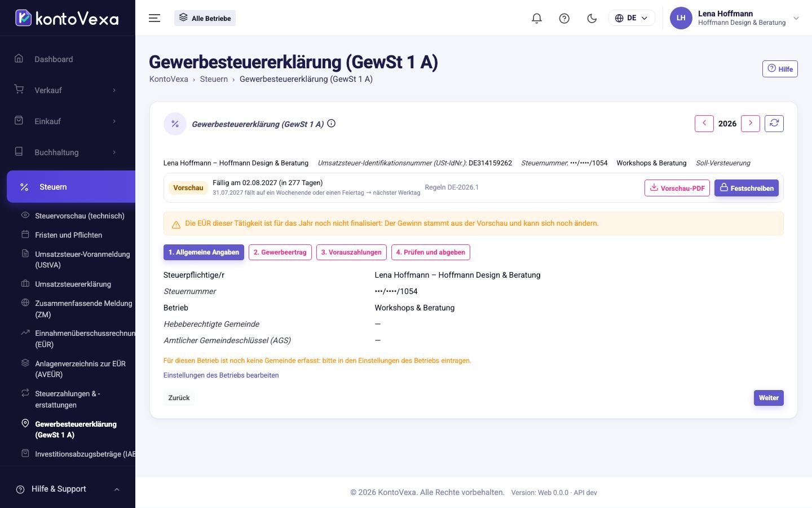The height and width of the screenshot is (508, 812).
Task: Toggle dark mode moon icon
Action: click(x=592, y=18)
